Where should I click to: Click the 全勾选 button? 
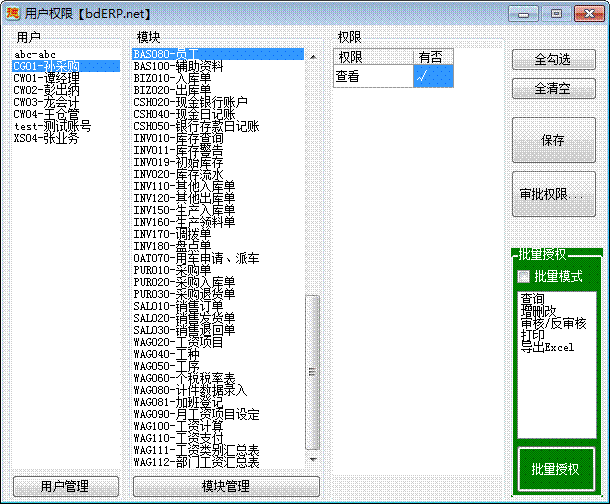pos(552,60)
